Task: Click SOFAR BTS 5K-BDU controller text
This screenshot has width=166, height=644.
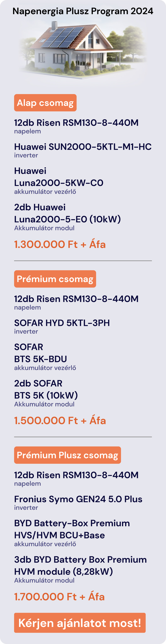Action: click(x=41, y=353)
